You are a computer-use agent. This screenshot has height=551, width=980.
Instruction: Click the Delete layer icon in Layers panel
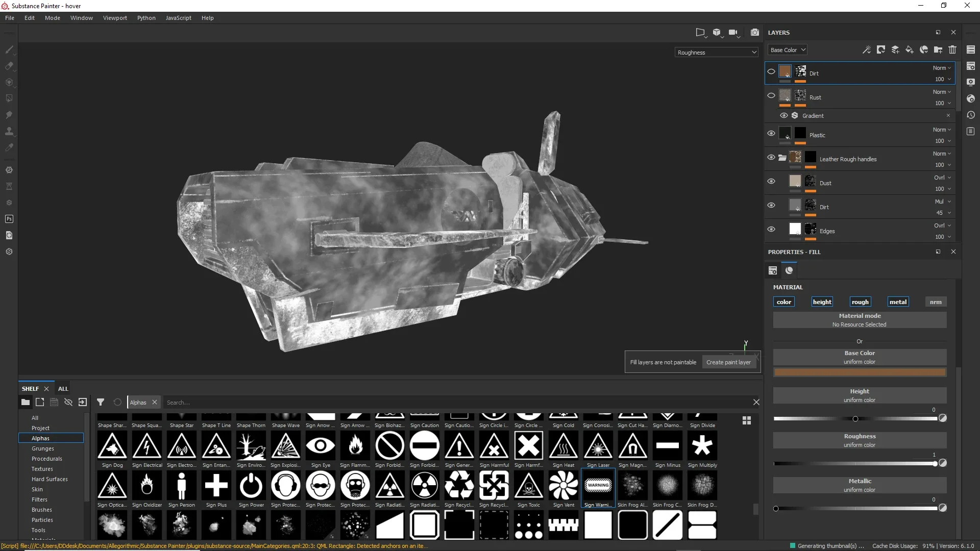pos(953,50)
